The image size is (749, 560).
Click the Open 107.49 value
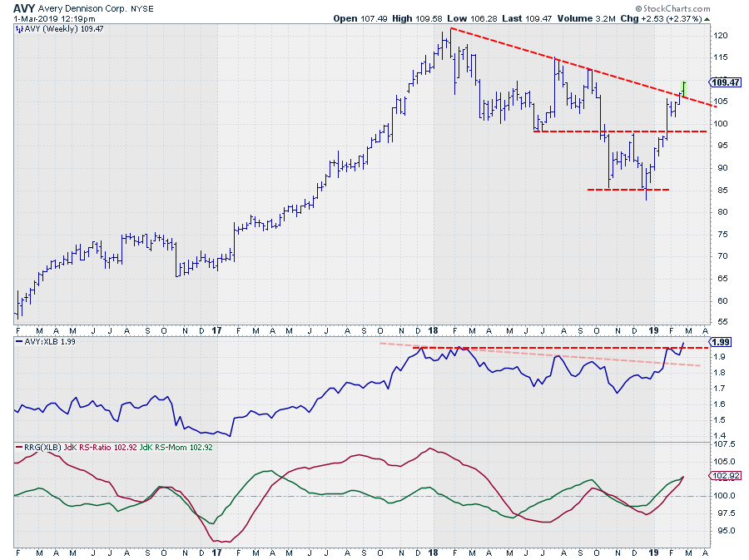pyautogui.click(x=360, y=18)
